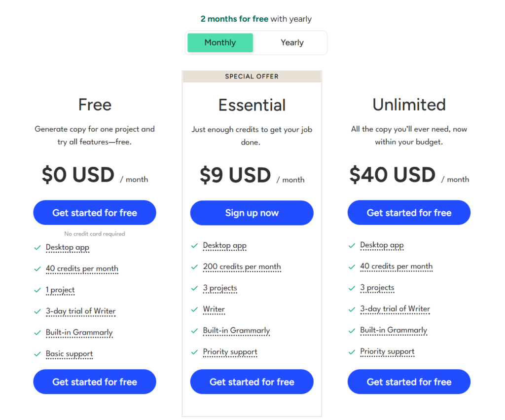Click the Unlimited plan heading
The height and width of the screenshot is (420, 505).
pyautogui.click(x=409, y=105)
